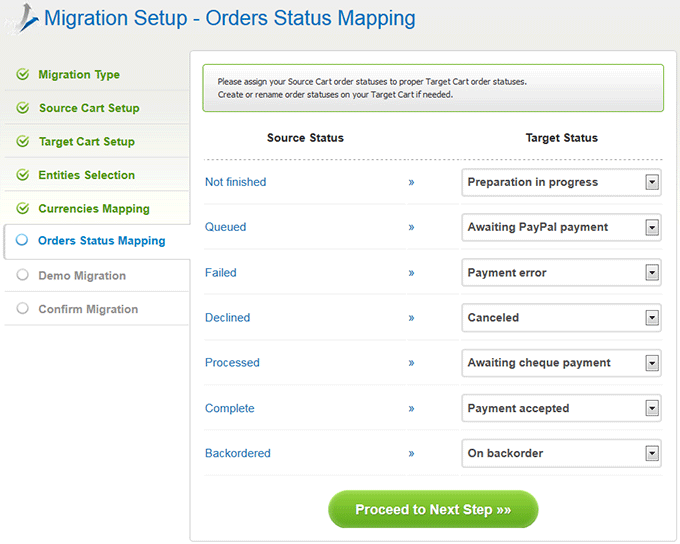Open the Preparation in progress dropdown
Viewport: 680px width, 544px height.
(x=561, y=182)
